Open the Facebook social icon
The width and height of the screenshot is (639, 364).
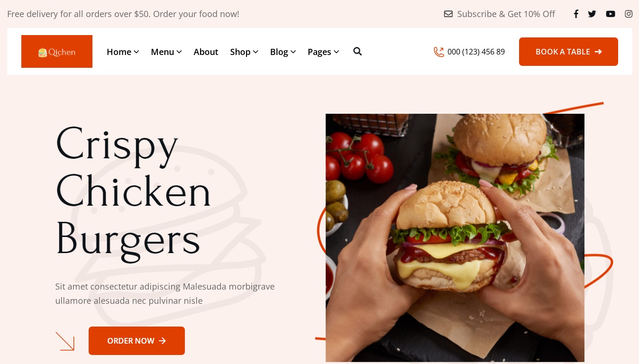click(576, 14)
